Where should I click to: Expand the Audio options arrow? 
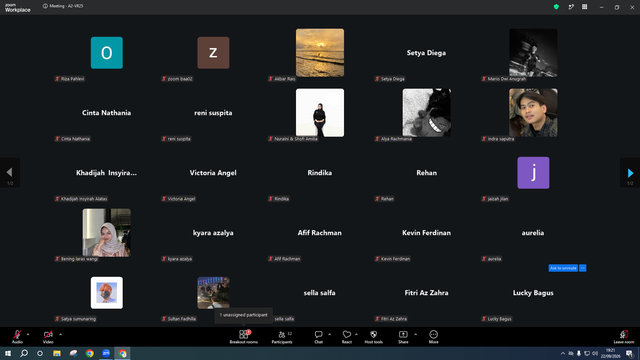[x=28, y=335]
